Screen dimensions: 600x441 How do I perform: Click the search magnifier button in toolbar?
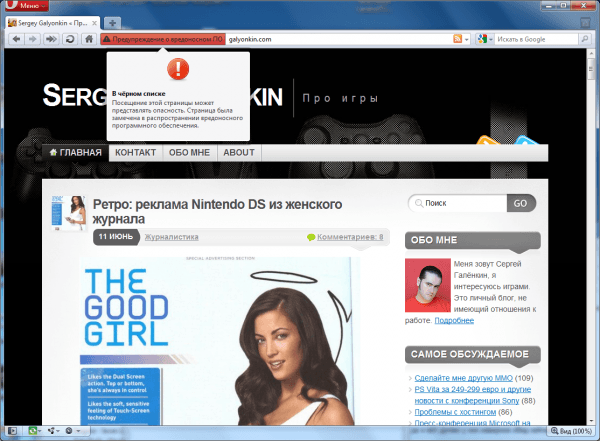584,39
